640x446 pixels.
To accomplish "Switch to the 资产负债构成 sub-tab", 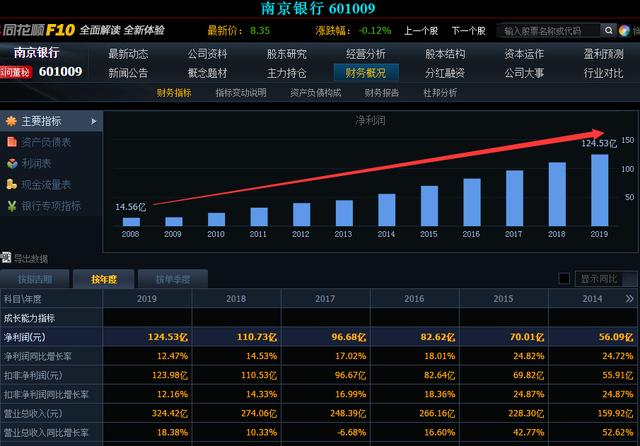I will [x=316, y=93].
